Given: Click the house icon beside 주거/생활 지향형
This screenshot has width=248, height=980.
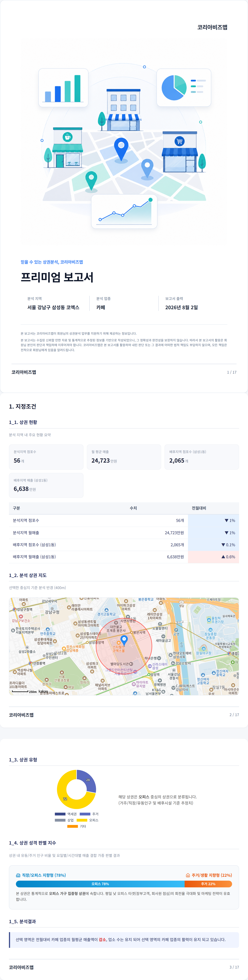Looking at the screenshot, I should (188, 875).
